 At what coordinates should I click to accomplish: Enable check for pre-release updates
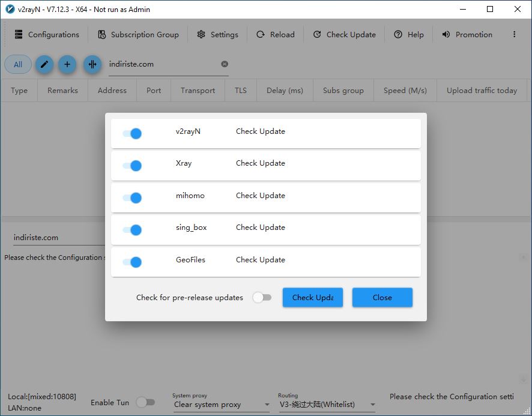click(x=262, y=298)
